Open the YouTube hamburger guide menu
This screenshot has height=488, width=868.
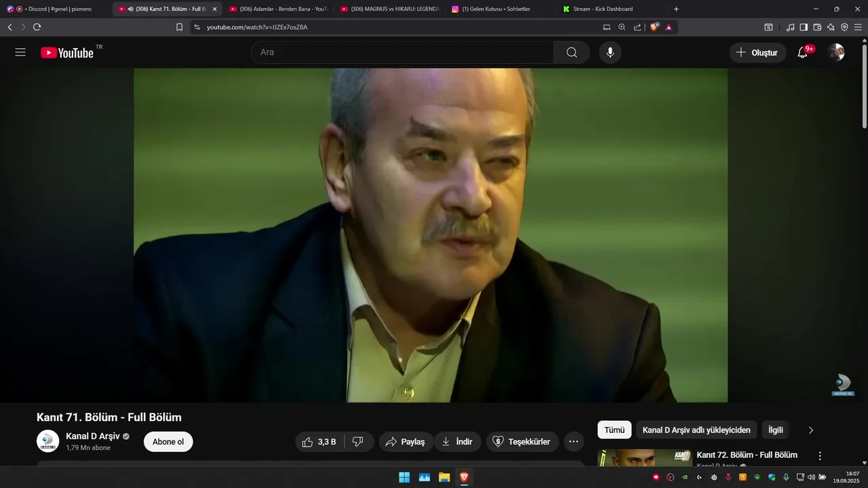click(20, 52)
